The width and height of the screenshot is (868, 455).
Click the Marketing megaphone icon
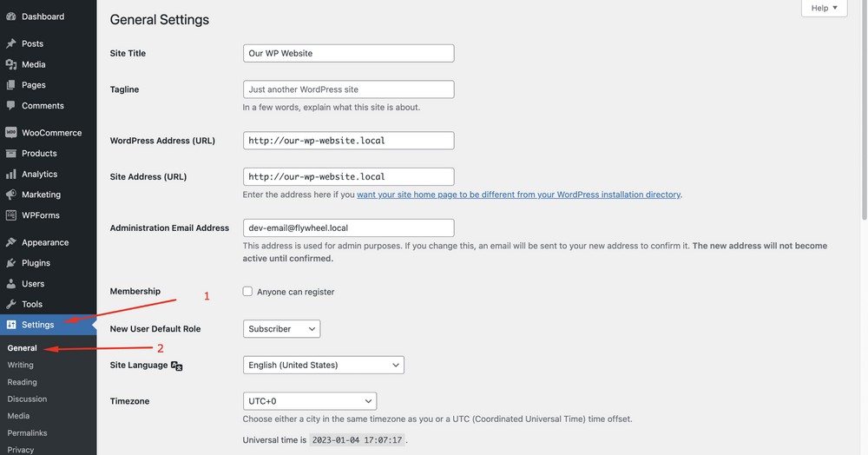[10, 195]
